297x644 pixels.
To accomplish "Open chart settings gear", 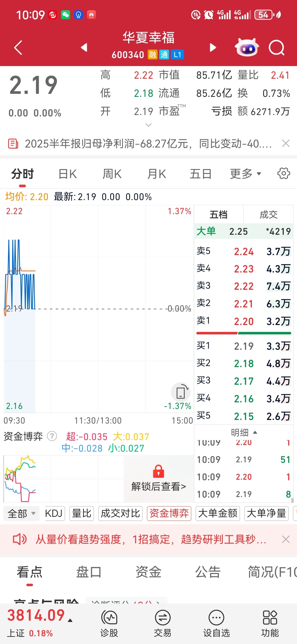I will point(284,173).
